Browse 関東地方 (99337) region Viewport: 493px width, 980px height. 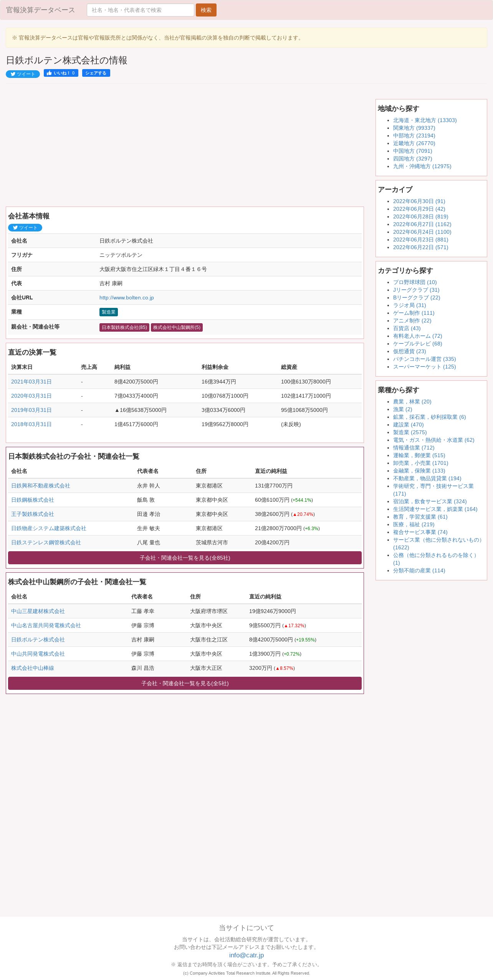[414, 128]
